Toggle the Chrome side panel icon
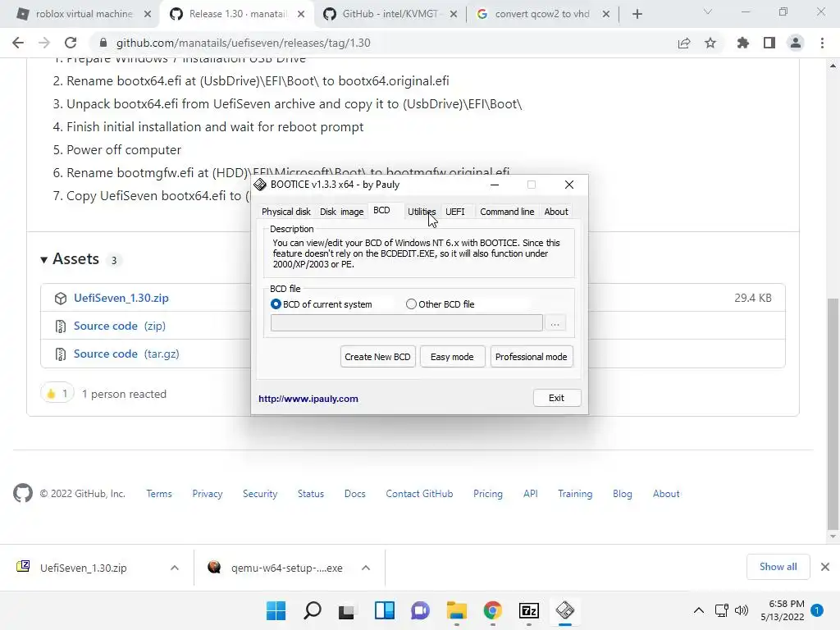This screenshot has height=630, width=840. [769, 43]
